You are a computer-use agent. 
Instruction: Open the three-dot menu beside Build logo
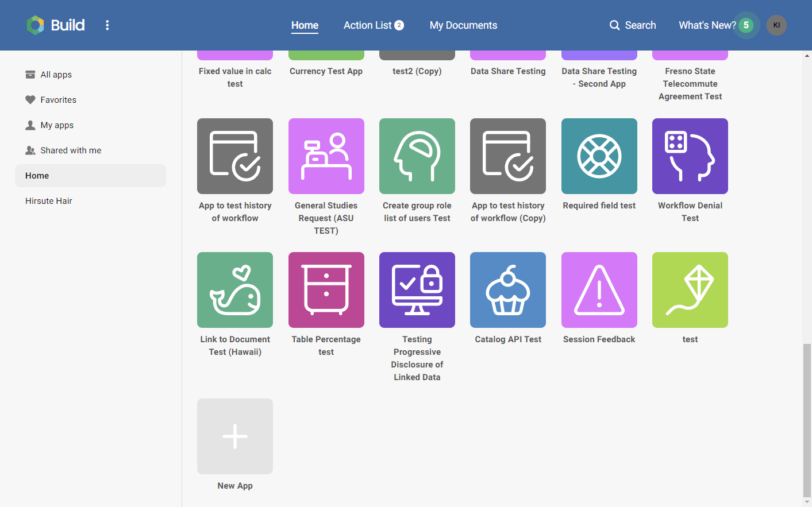(x=107, y=25)
